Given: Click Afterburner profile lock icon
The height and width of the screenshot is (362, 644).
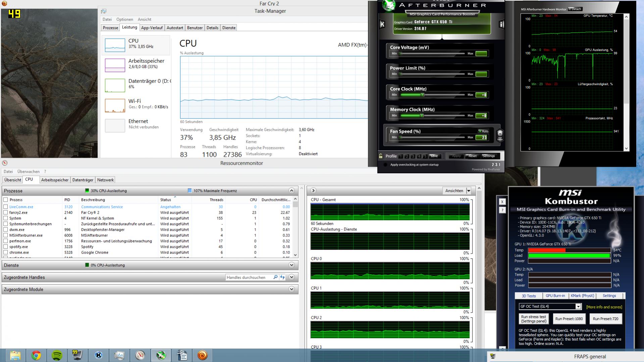Looking at the screenshot, I should (381, 156).
